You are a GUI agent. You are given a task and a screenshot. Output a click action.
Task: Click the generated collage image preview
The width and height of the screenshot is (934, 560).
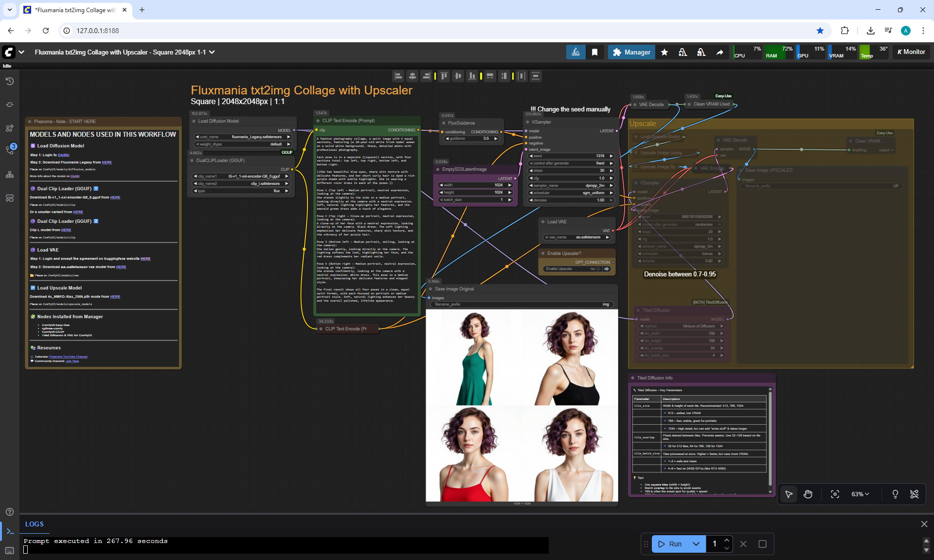(521, 405)
